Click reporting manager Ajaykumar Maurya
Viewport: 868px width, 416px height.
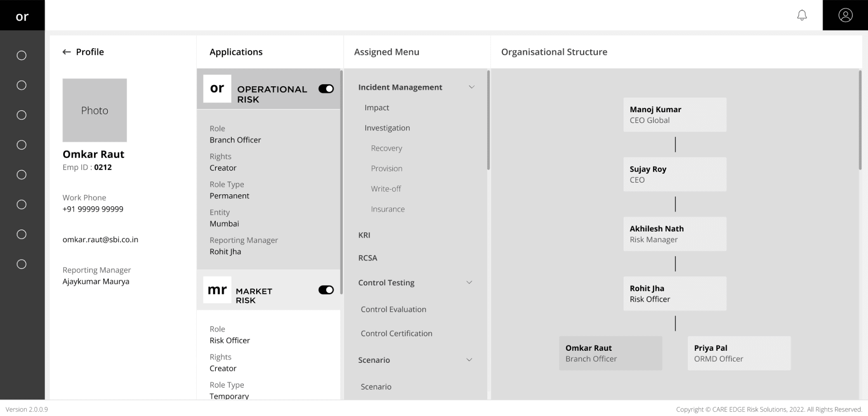96,281
